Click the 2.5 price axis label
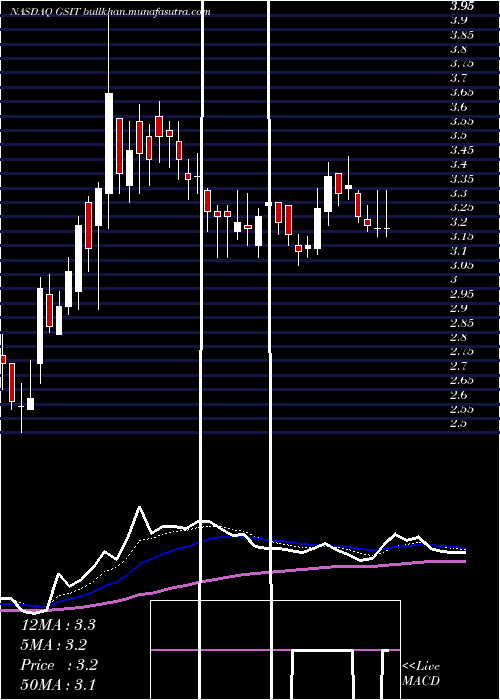The width and height of the screenshot is (500, 700). tap(459, 423)
